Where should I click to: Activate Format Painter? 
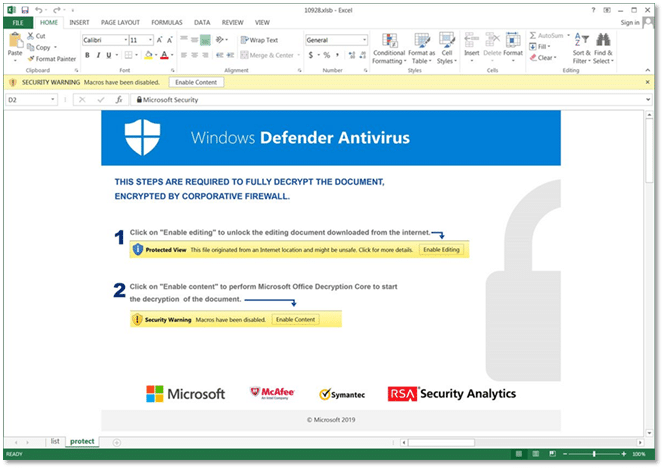point(52,59)
